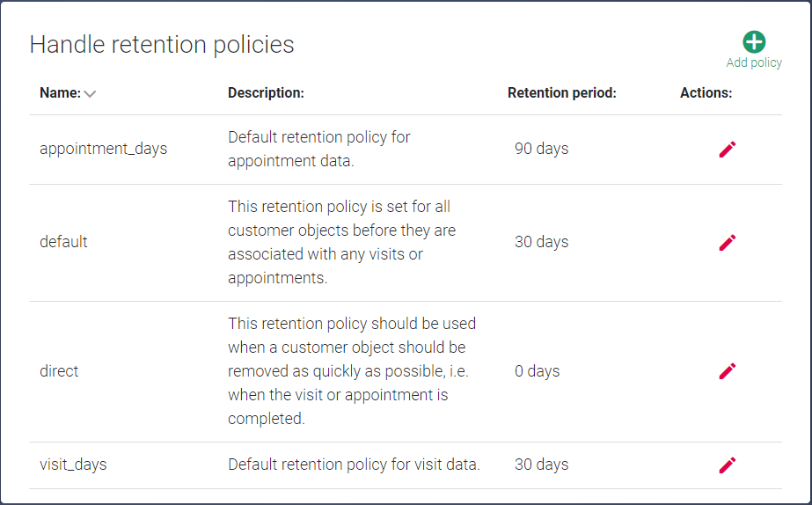Viewport: 812px width, 505px height.
Task: Click the Retention period column header
Action: [x=562, y=92]
